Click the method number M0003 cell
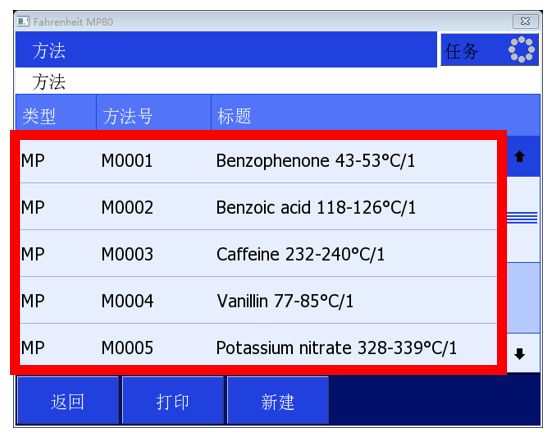Viewport: 553px width, 436px height. pyautogui.click(x=127, y=254)
